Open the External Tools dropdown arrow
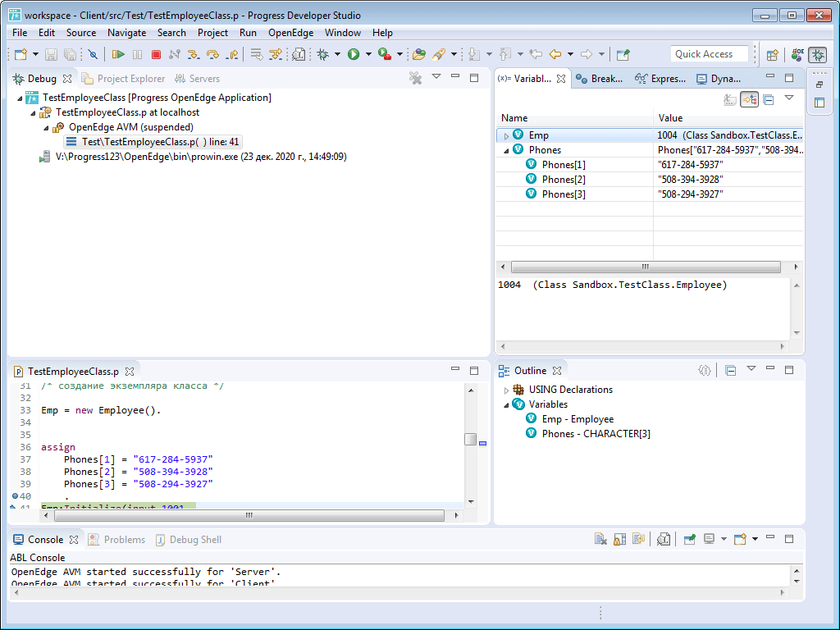 coord(399,54)
